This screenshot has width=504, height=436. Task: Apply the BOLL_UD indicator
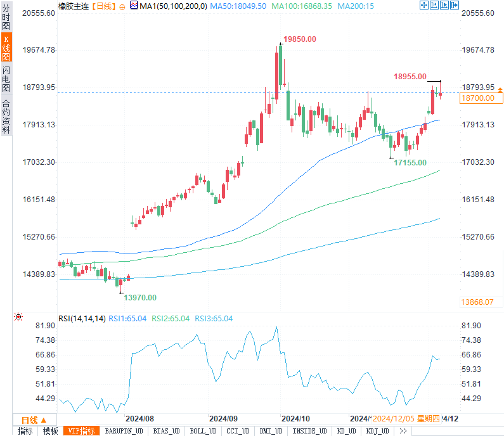202,431
